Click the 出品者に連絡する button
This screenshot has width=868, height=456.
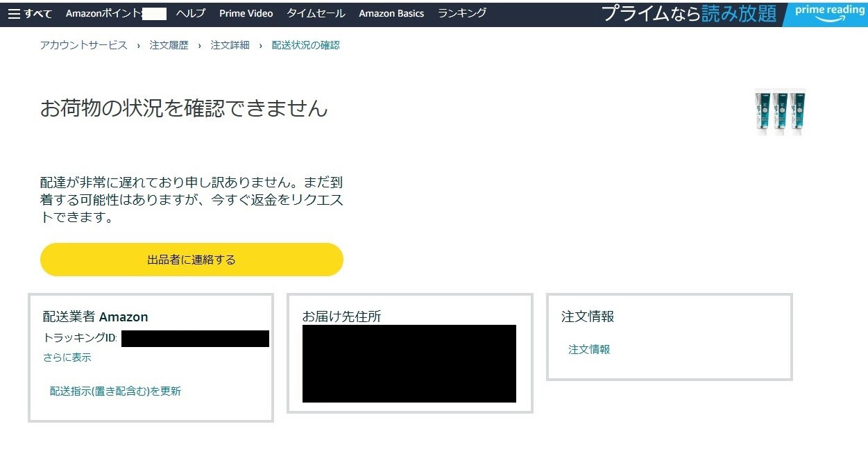point(192,260)
